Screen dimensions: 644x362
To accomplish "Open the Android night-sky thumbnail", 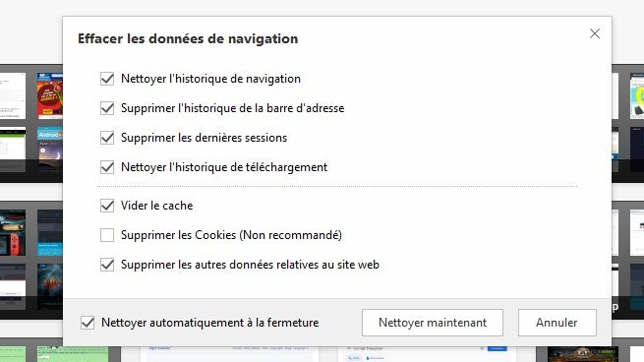I will click(50, 150).
